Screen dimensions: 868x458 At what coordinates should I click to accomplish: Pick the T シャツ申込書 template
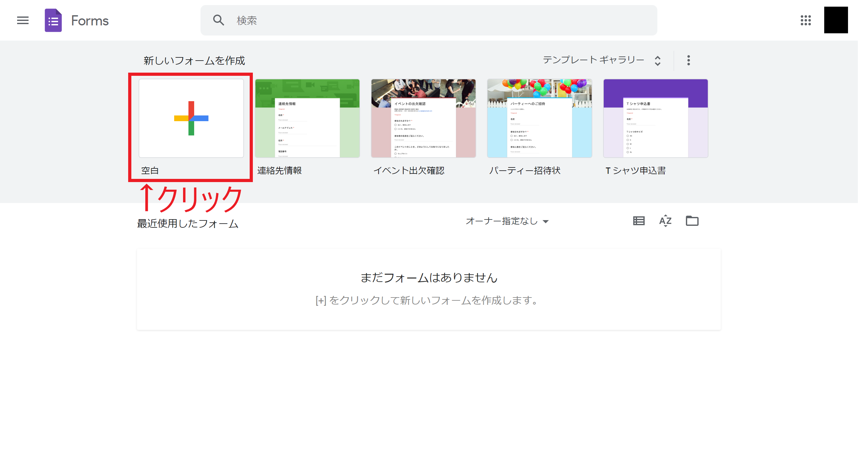655,118
